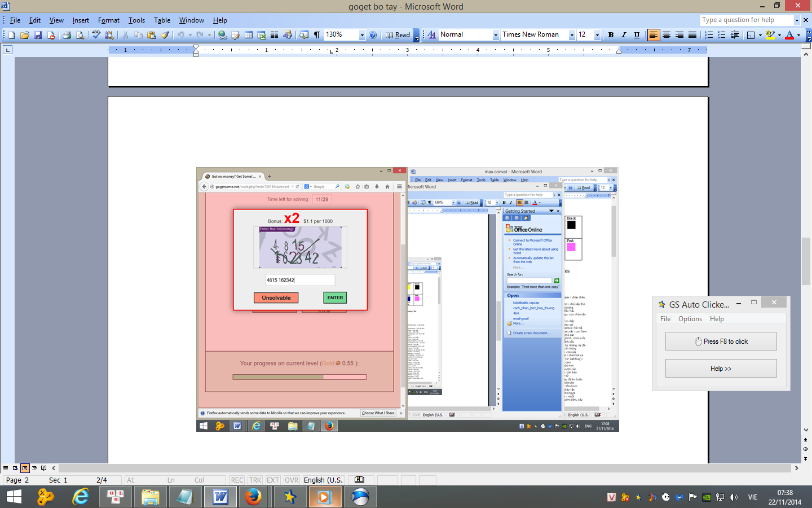812x508 pixels.
Task: Switch to Reading layout with Read button
Action: 398,35
